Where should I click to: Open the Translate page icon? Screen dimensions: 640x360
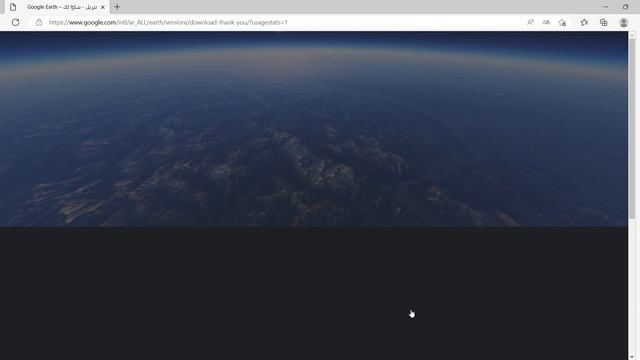coord(546,22)
